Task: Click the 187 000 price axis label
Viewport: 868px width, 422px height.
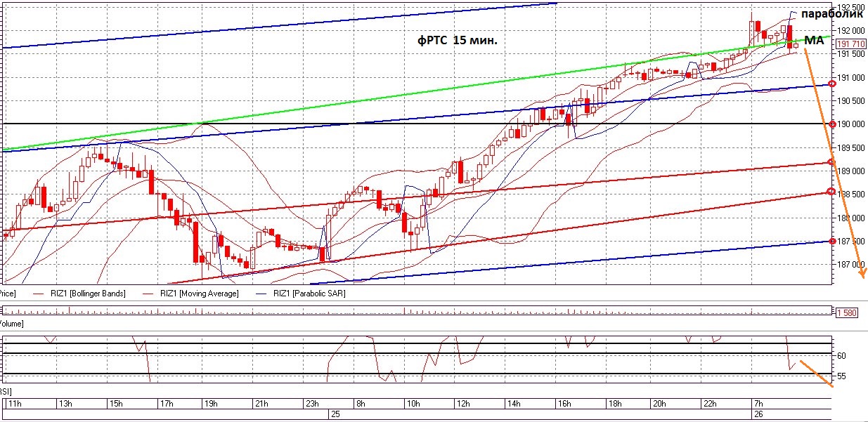Action: [850, 265]
